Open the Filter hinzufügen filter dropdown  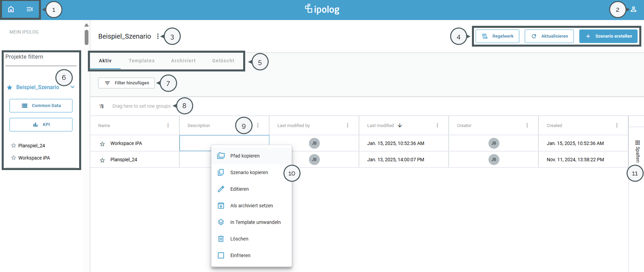(x=126, y=83)
